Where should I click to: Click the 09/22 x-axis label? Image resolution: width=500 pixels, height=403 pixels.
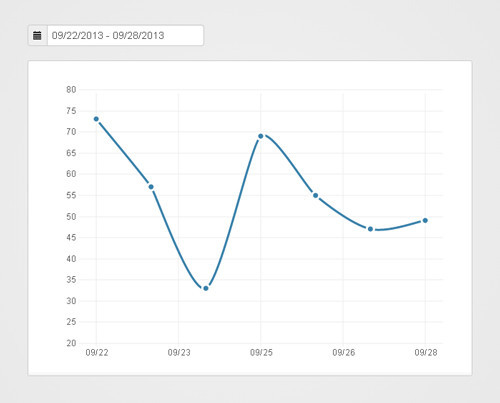[x=97, y=353]
